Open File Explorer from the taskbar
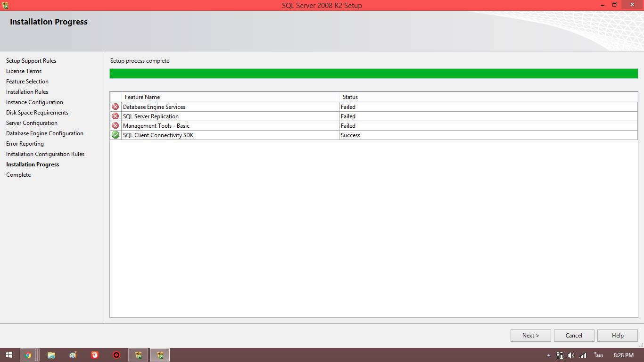This screenshot has height=362, width=644. pos(51,355)
